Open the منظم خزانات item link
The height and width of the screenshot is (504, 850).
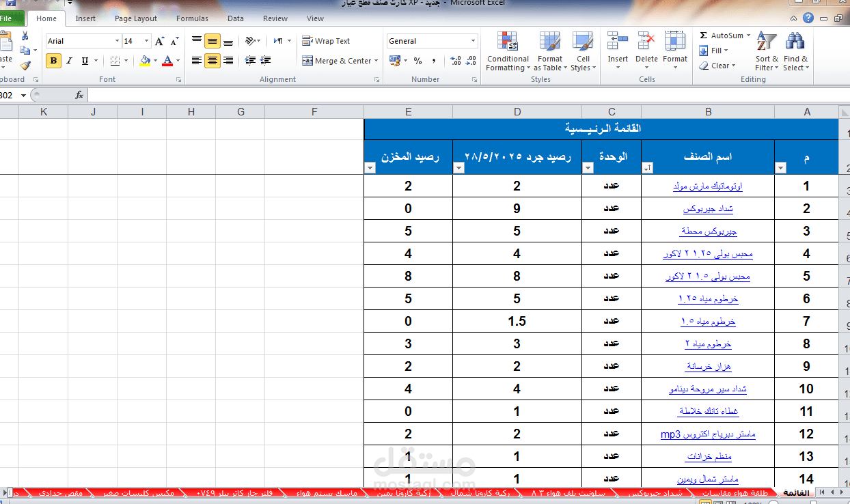click(708, 457)
